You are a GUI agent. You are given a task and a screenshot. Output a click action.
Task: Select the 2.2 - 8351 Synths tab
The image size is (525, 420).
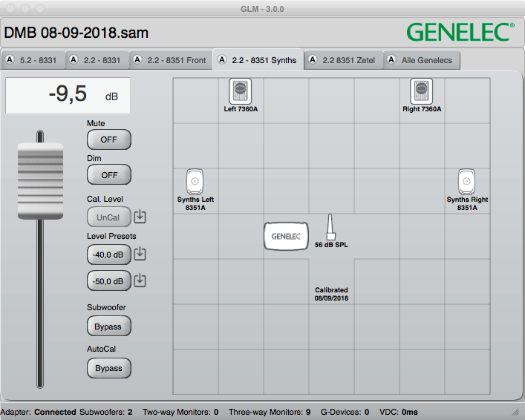258,60
